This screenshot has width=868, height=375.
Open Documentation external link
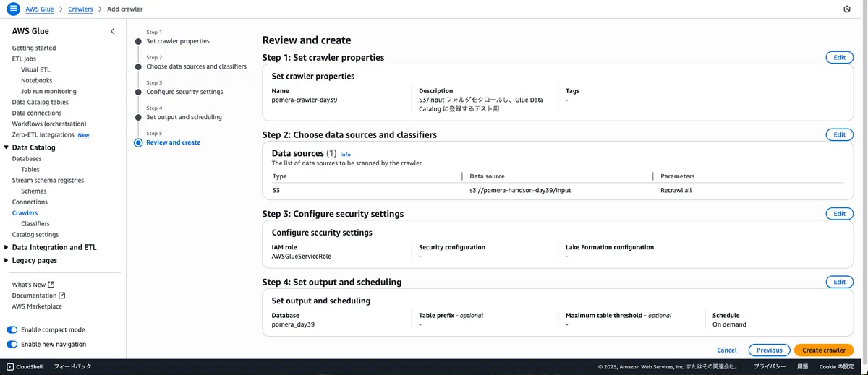point(38,296)
